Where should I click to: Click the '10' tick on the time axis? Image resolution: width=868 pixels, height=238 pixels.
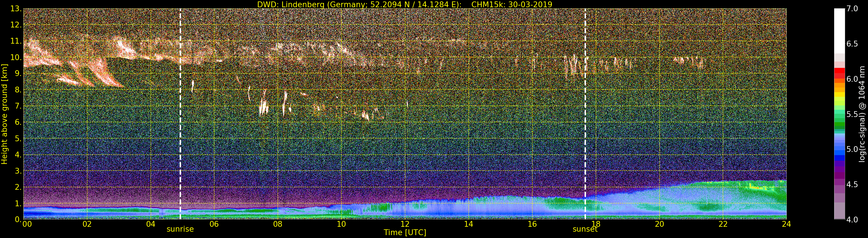coord(341,224)
